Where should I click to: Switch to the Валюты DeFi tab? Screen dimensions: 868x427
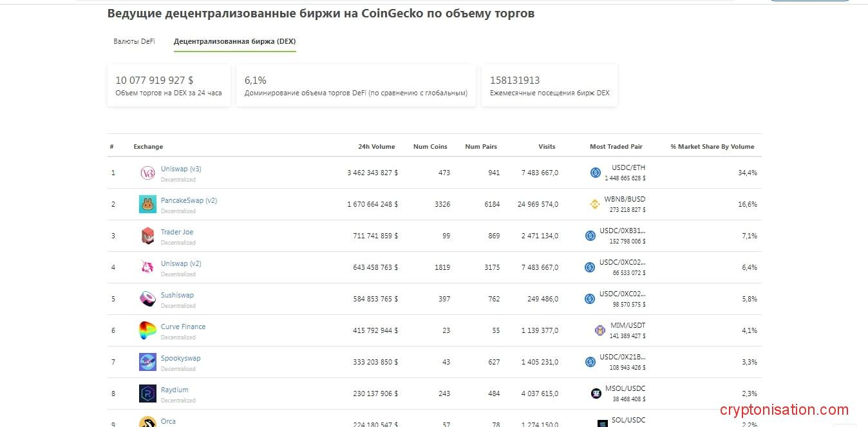coord(134,41)
